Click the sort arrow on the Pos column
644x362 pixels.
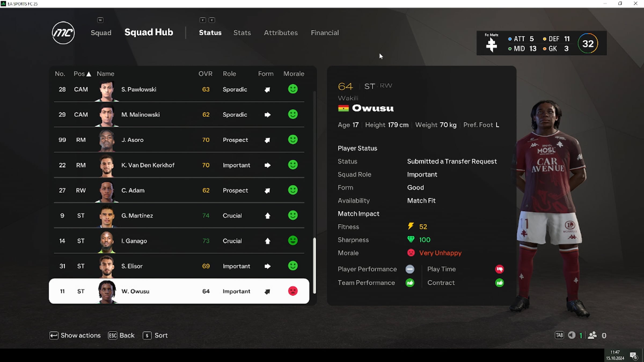click(89, 73)
